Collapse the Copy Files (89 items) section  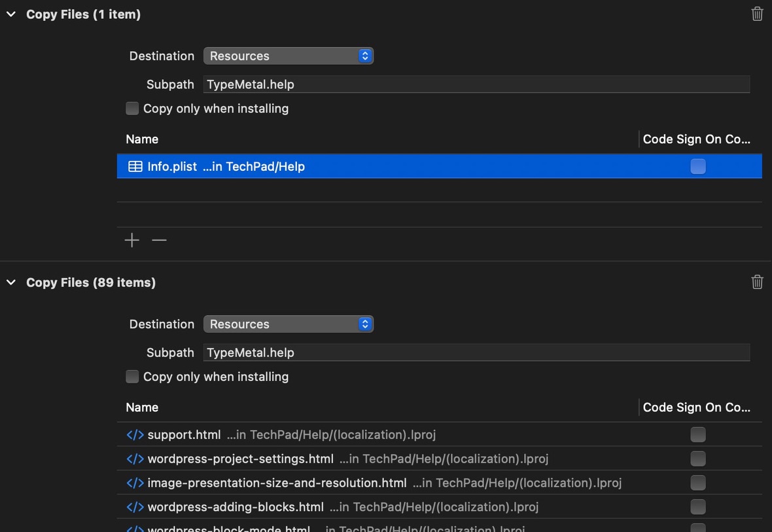pyautogui.click(x=11, y=283)
